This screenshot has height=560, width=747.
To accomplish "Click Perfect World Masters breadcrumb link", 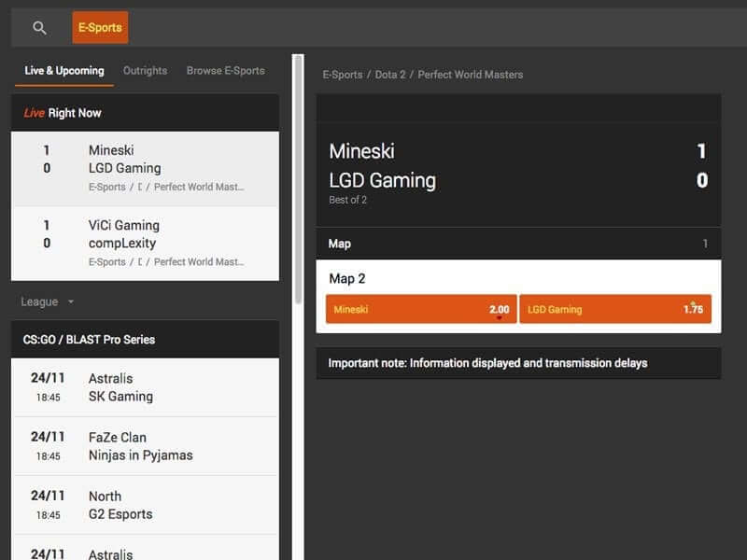I will pyautogui.click(x=471, y=75).
